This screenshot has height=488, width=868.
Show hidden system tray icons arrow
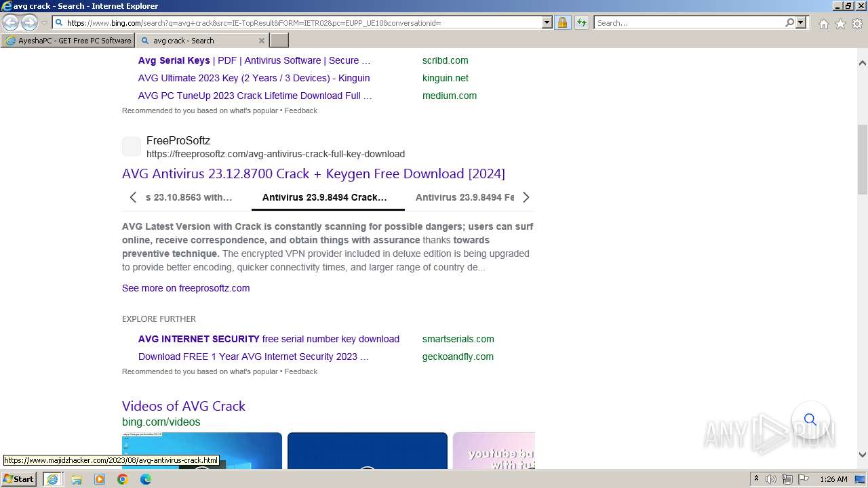point(756,479)
